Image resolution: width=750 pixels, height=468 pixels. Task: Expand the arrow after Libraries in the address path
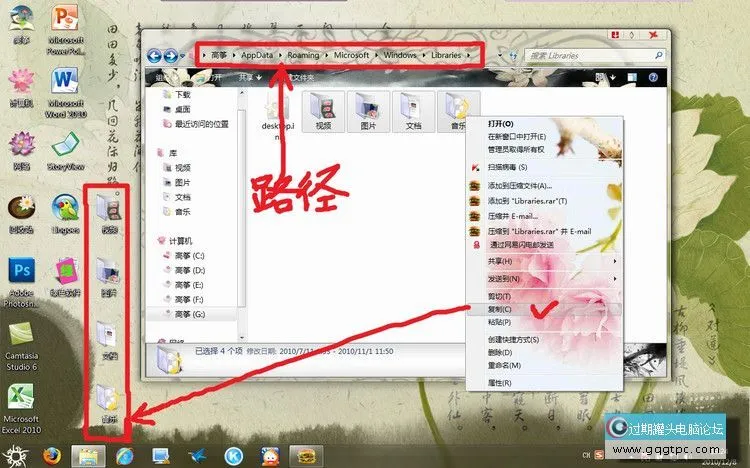(x=469, y=55)
